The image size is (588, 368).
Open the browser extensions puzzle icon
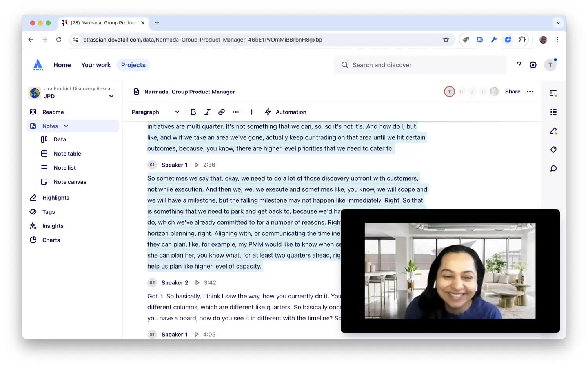pos(522,40)
